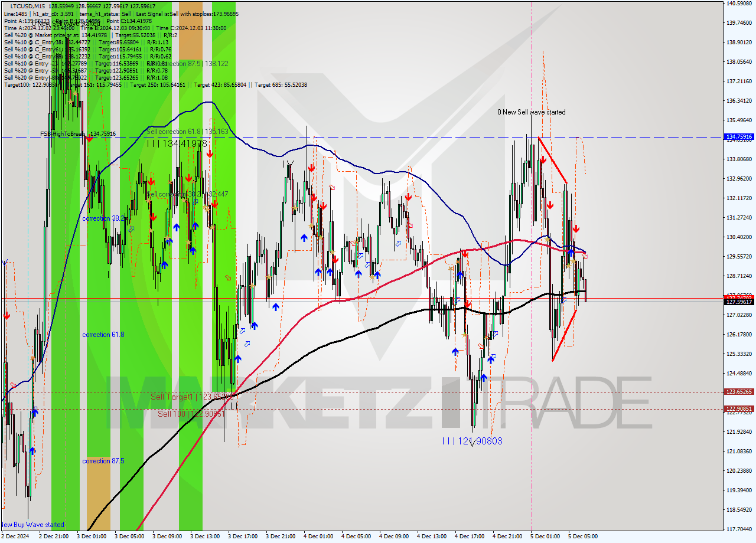Viewport: 756px width, 543px height.
Task: Click the black 127.59617 current price tag
Action: [x=739, y=302]
